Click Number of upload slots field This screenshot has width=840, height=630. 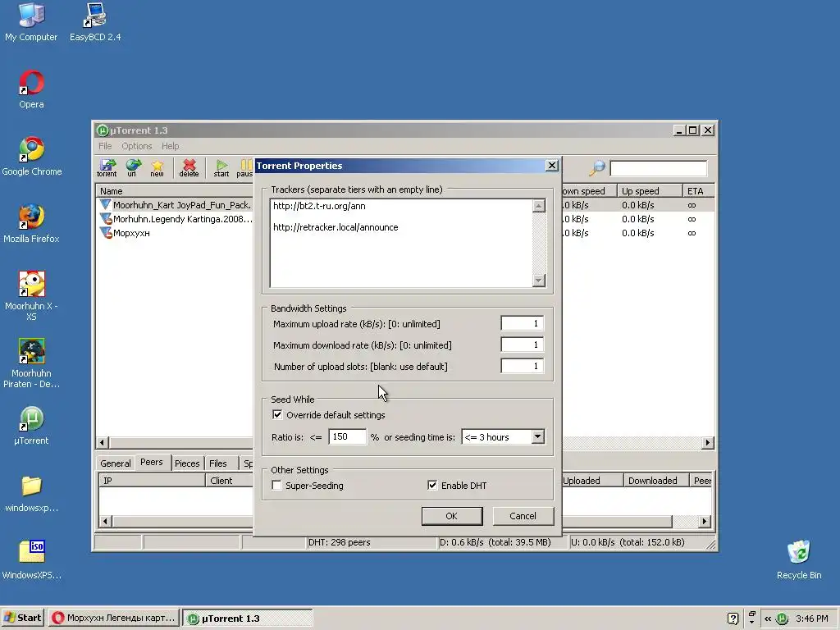click(x=522, y=367)
